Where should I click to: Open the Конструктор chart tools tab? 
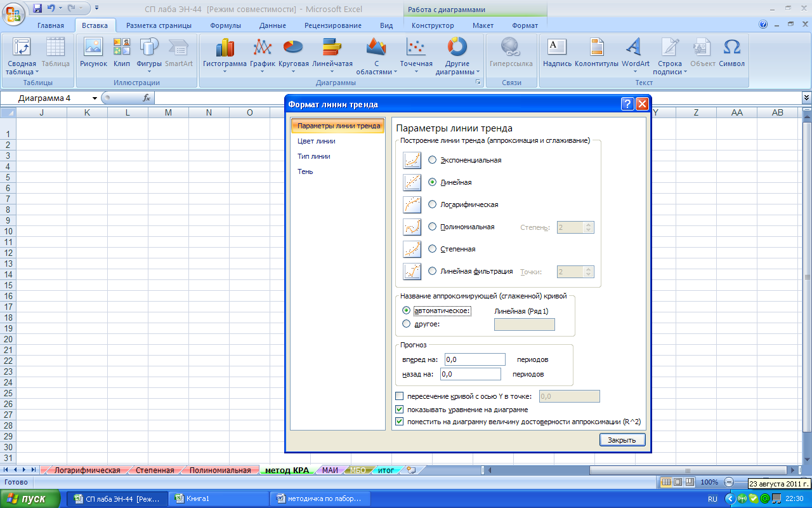coord(433,25)
